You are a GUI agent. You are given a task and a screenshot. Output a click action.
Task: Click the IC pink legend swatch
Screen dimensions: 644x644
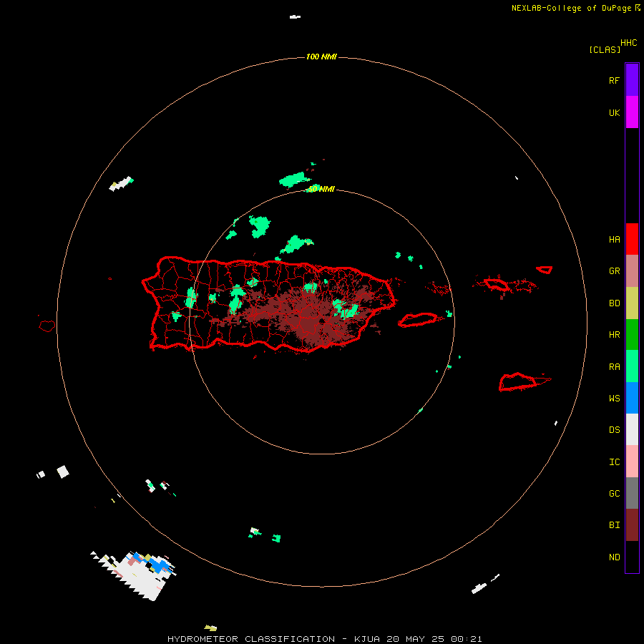coord(632,462)
